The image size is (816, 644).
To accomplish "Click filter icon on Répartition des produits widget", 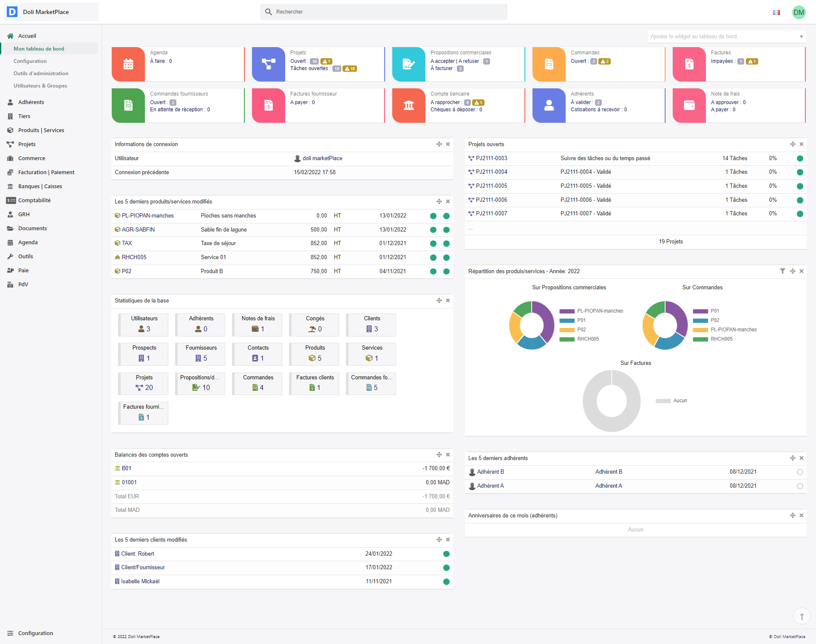I will click(x=782, y=271).
